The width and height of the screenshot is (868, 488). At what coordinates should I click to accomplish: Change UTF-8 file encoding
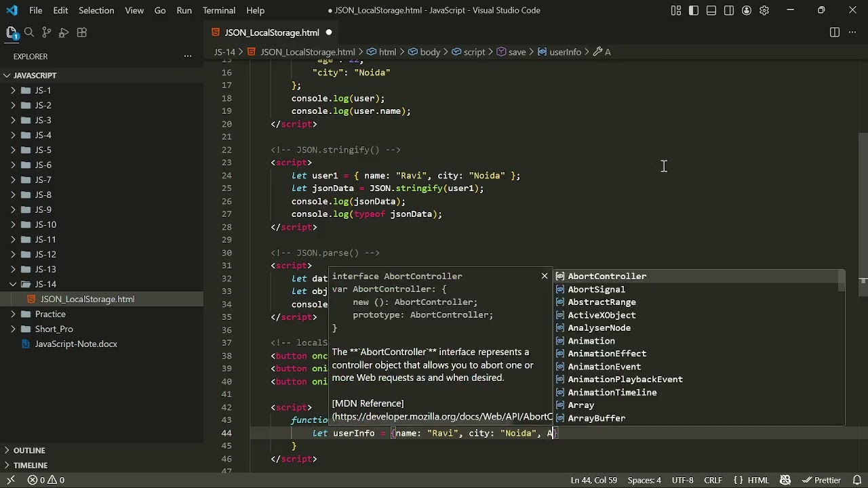(x=682, y=480)
